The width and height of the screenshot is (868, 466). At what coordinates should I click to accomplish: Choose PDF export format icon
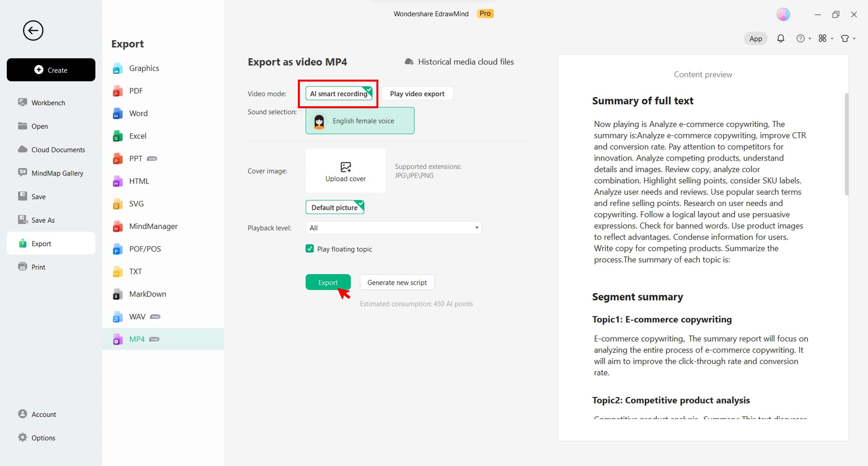(117, 91)
